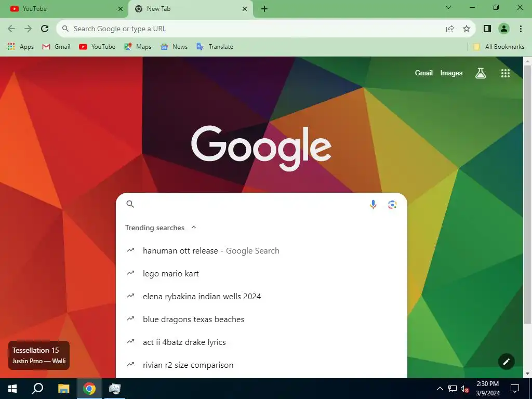The image size is (532, 399).
Task: Share this page via address bar icon
Action: pos(450,29)
